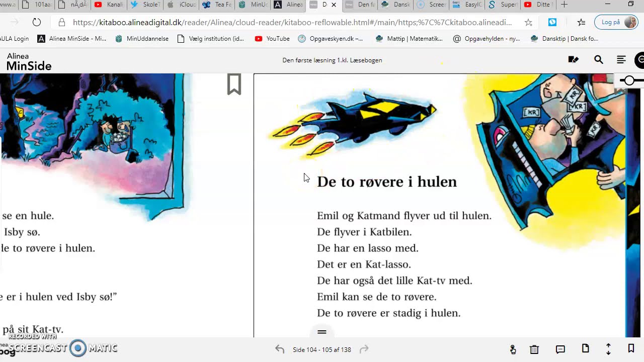Click the Alinea MinSide logo

coord(29,61)
